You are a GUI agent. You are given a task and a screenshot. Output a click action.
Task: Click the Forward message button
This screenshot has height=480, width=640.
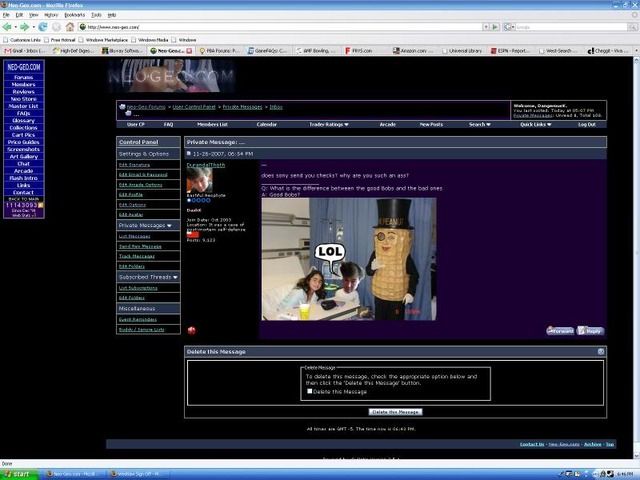click(x=561, y=330)
